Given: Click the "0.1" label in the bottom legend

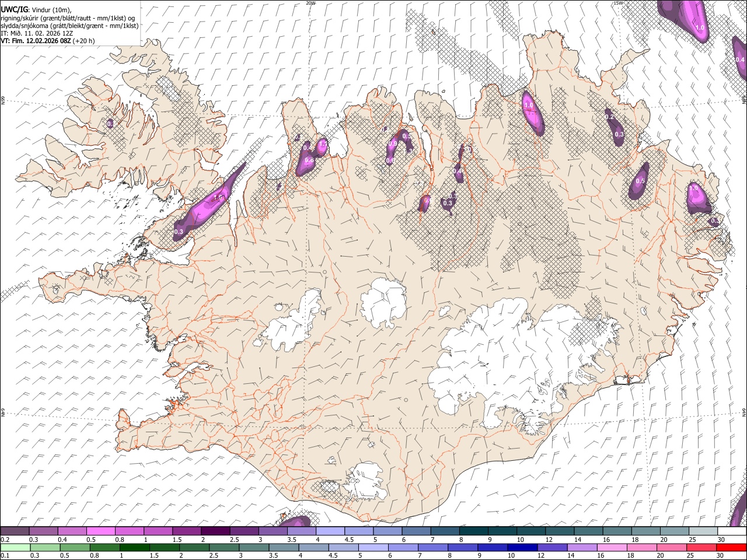Looking at the screenshot, I should tap(5, 555).
